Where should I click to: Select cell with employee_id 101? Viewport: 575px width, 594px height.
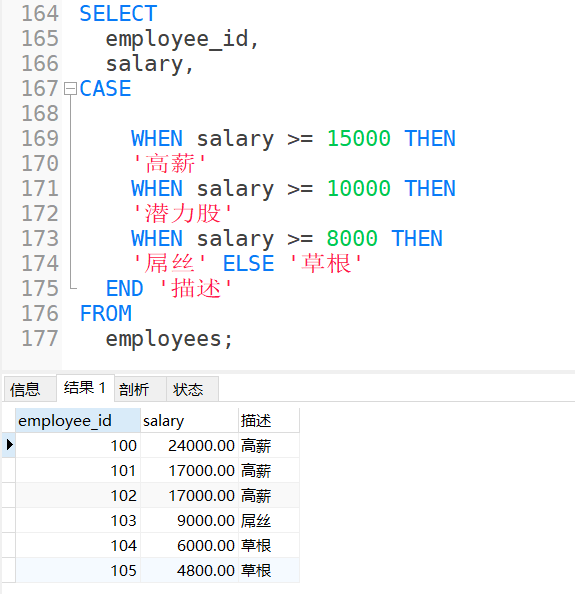(x=78, y=471)
